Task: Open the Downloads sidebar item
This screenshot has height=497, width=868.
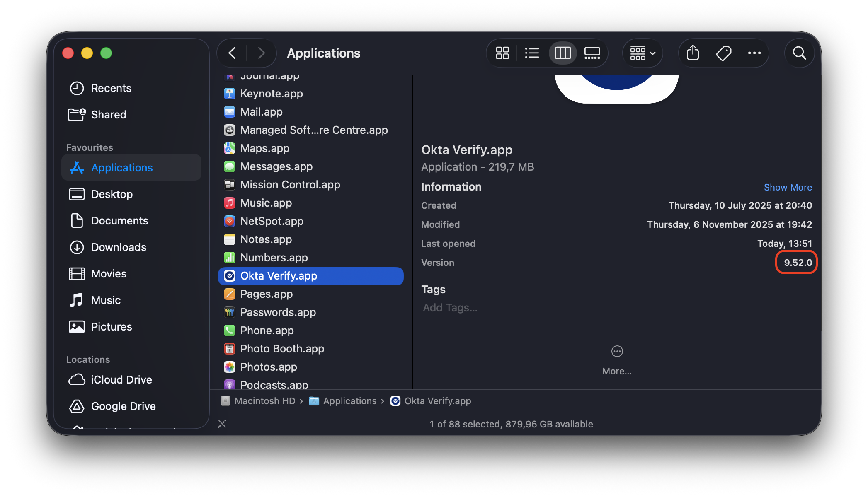Action: (x=118, y=247)
